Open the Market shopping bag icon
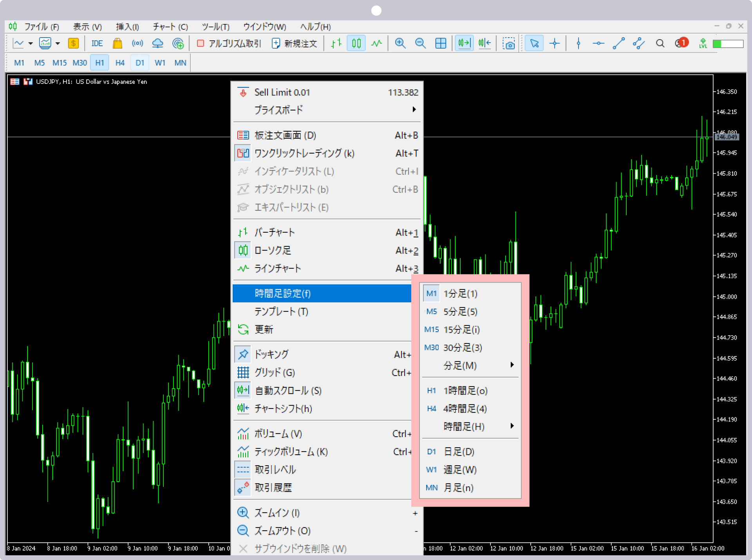Viewport: 752px width, 560px height. [x=117, y=43]
